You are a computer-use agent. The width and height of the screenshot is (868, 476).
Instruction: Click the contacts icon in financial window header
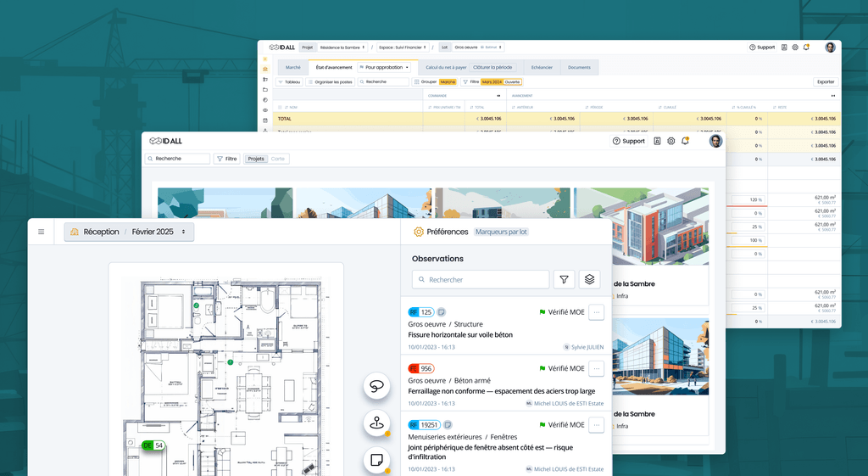tap(784, 48)
